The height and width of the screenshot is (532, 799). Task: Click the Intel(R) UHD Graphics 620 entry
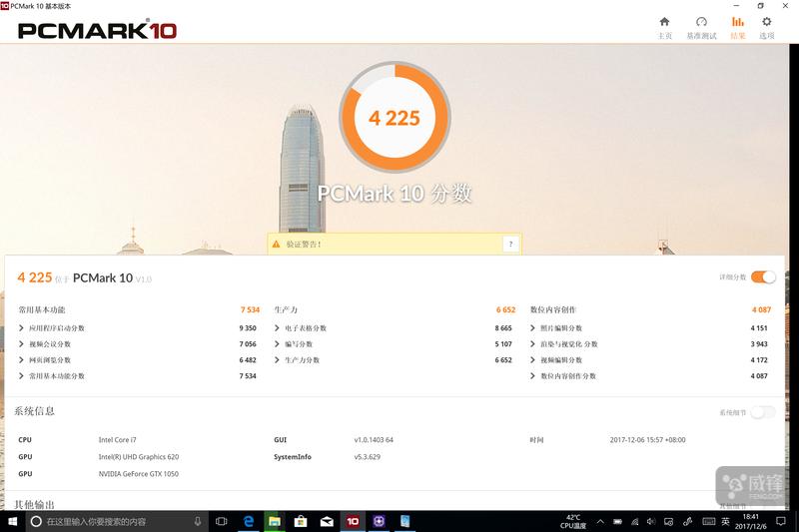tap(139, 457)
